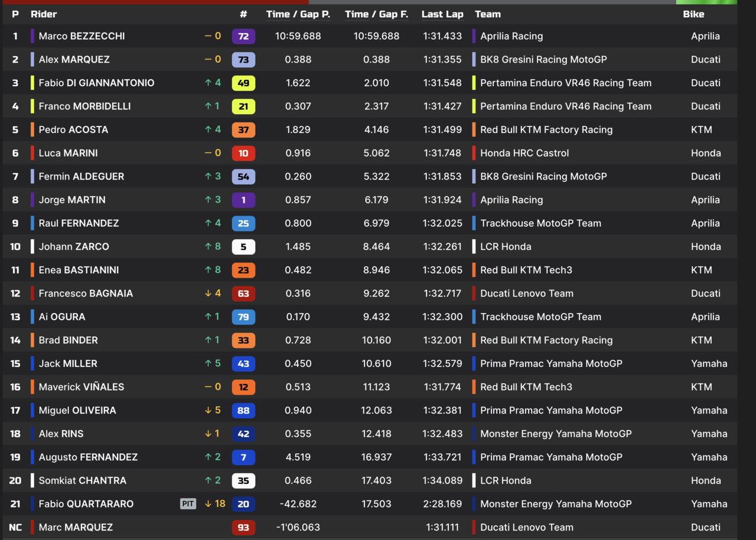Click orange number badge 12
756x540 pixels.
(x=243, y=387)
